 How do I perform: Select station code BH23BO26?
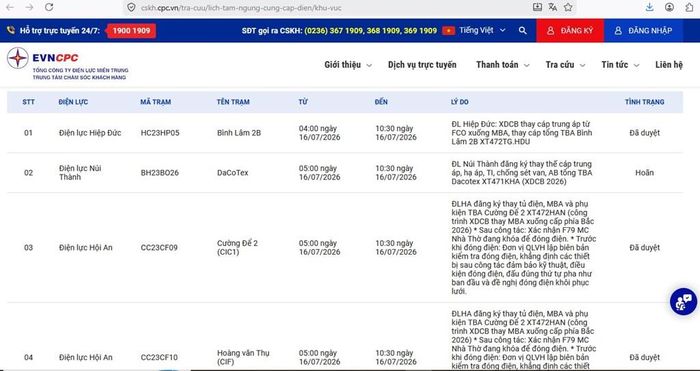[160, 173]
